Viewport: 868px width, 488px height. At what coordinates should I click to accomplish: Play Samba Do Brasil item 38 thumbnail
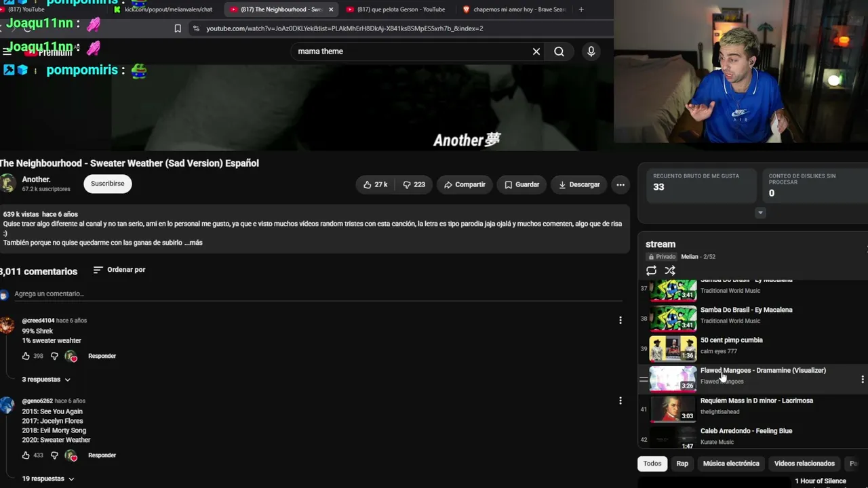(673, 318)
